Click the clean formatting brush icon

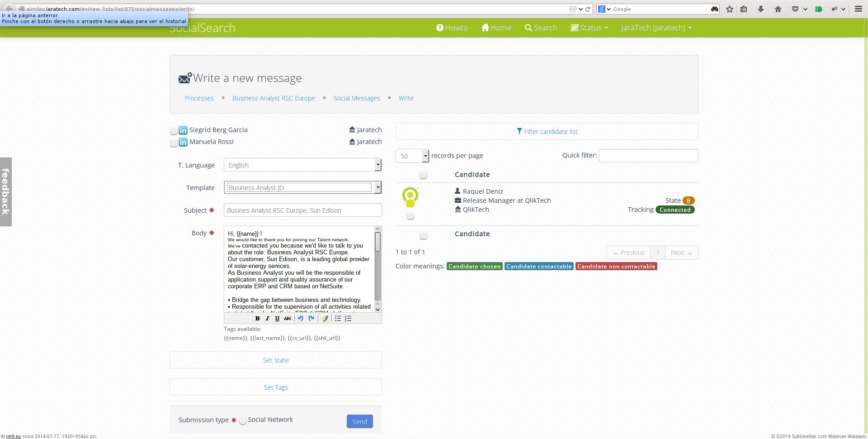pos(325,319)
